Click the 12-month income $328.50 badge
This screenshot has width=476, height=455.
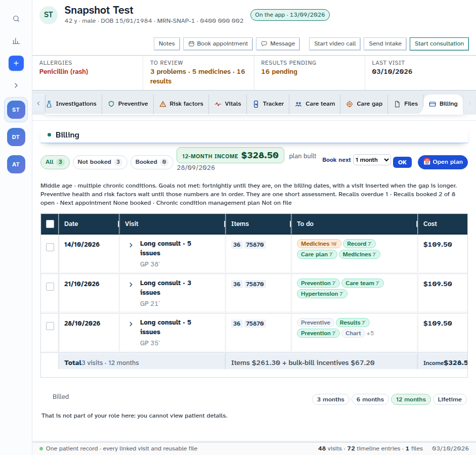(230, 156)
